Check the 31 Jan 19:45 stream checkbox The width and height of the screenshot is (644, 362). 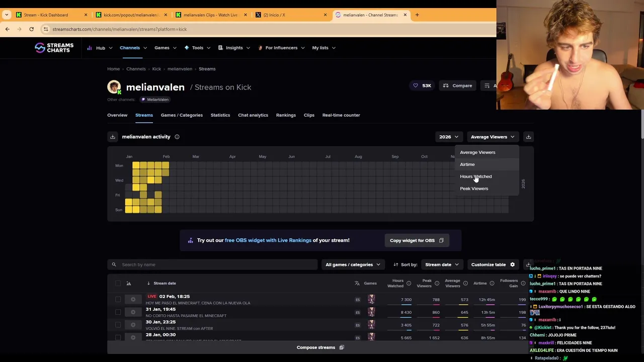tap(118, 312)
